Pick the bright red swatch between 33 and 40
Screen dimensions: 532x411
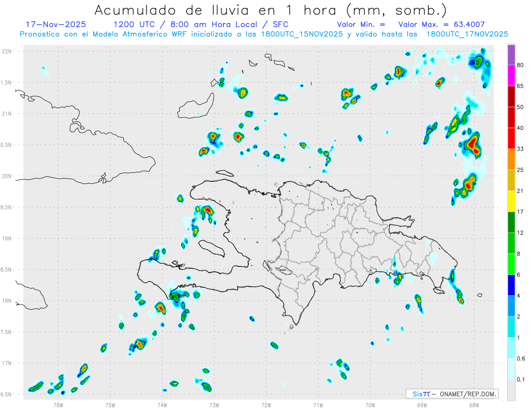coord(511,138)
